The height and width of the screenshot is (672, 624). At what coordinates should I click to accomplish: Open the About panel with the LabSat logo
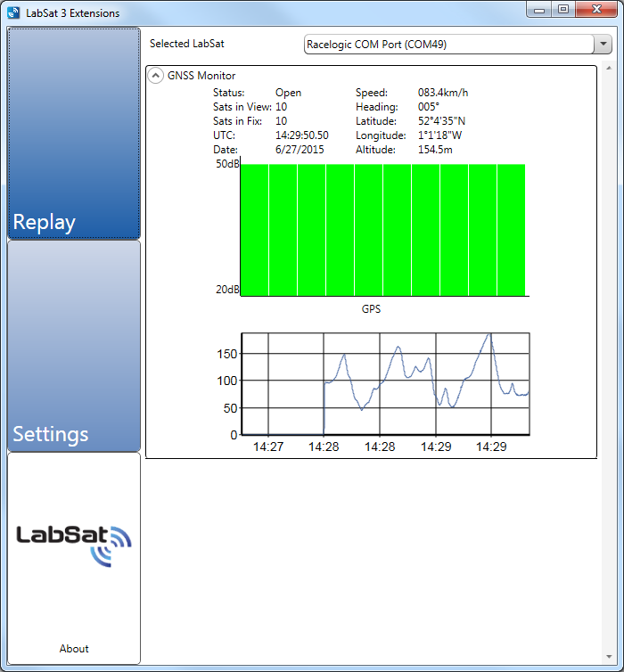pos(74,559)
